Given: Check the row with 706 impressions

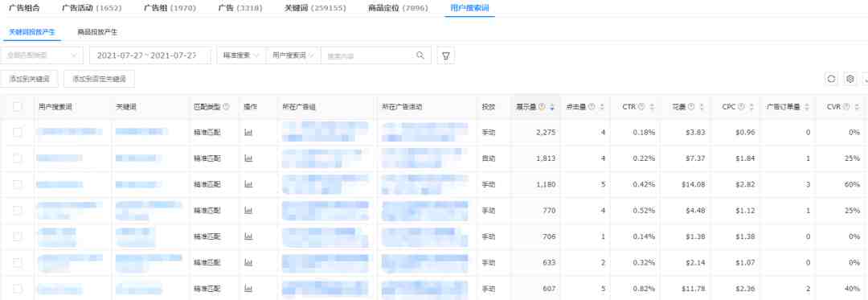Looking at the screenshot, I should tap(17, 236).
